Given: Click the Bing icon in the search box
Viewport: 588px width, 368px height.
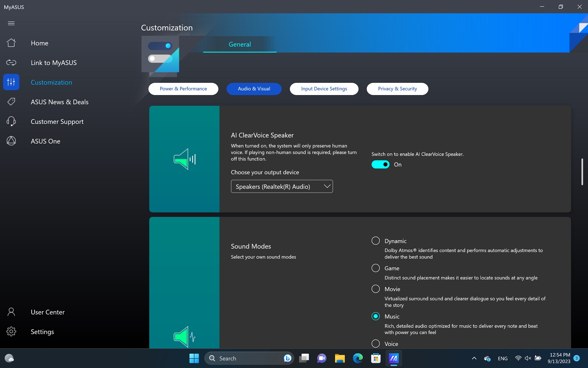Looking at the screenshot, I should pyautogui.click(x=287, y=358).
